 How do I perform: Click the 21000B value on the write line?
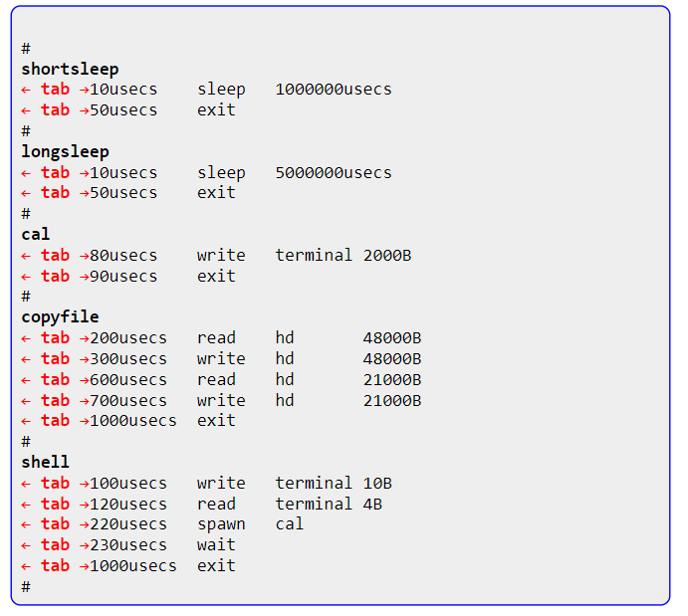click(x=391, y=400)
